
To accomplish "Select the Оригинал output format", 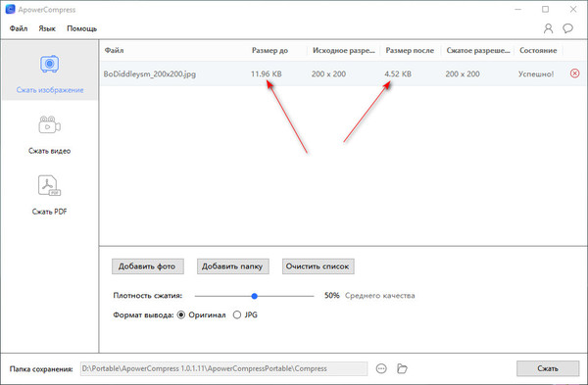I will click(181, 314).
